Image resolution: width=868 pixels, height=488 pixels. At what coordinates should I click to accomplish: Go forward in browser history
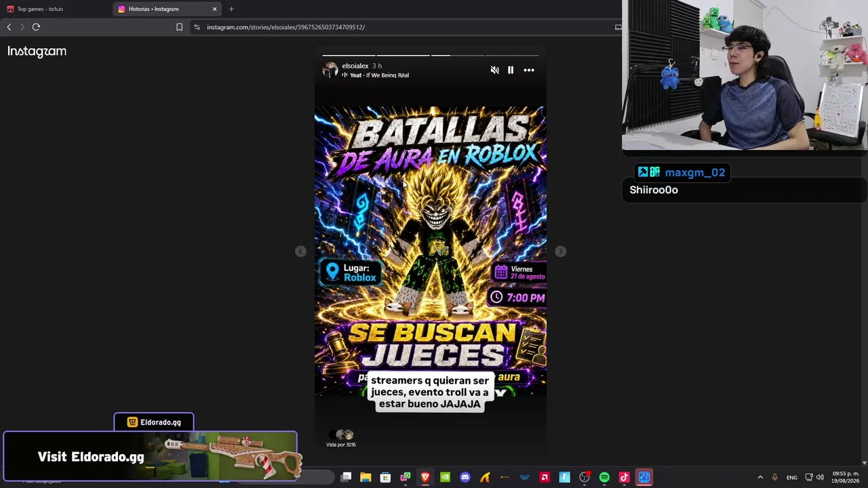pyautogui.click(x=22, y=27)
